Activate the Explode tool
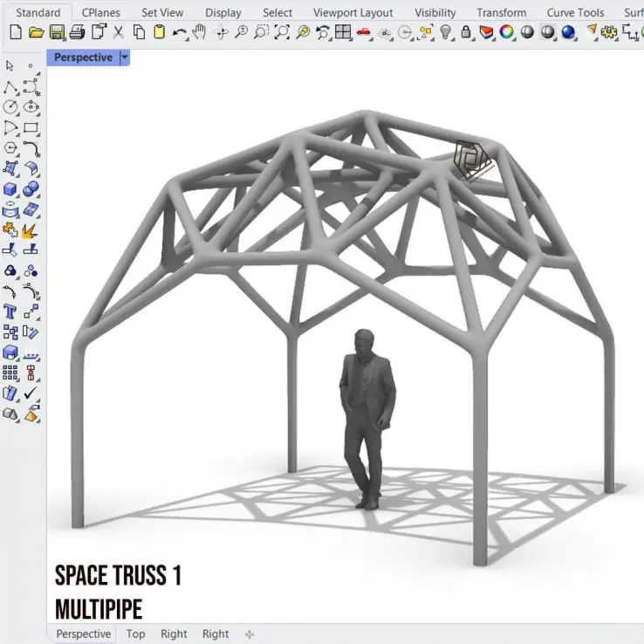The width and height of the screenshot is (644, 644). [31, 230]
